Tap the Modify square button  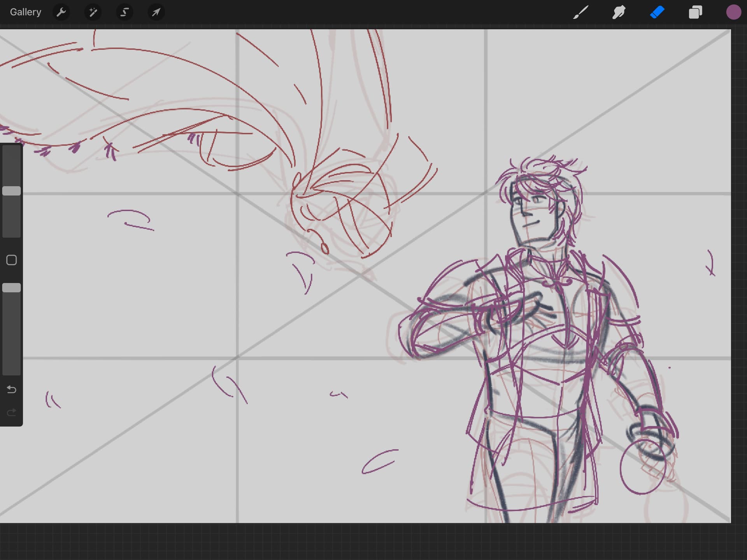click(x=12, y=260)
